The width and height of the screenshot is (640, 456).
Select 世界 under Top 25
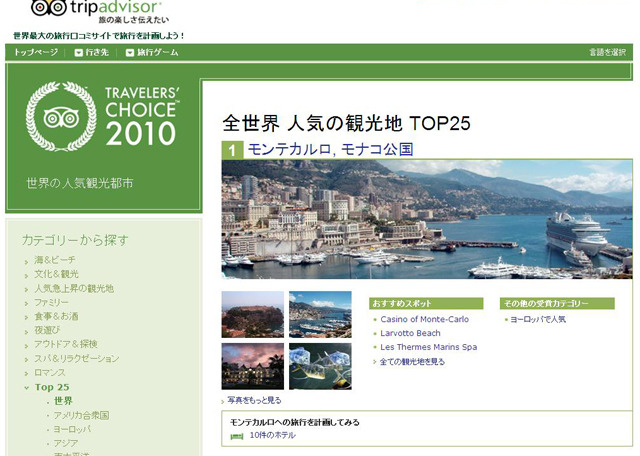pyautogui.click(x=63, y=401)
